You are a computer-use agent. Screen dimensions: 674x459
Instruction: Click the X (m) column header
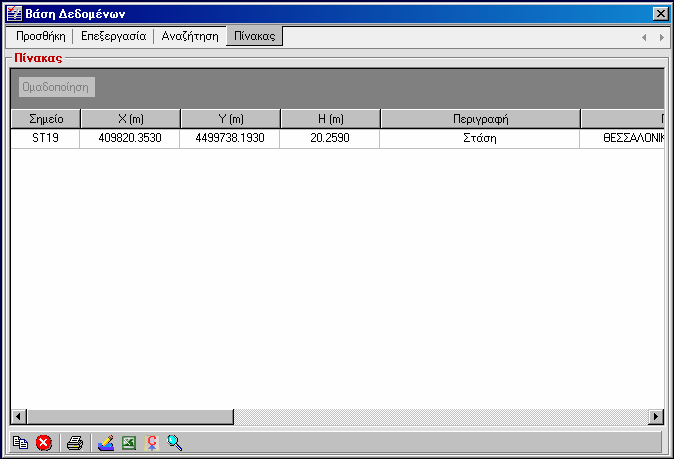(131, 119)
